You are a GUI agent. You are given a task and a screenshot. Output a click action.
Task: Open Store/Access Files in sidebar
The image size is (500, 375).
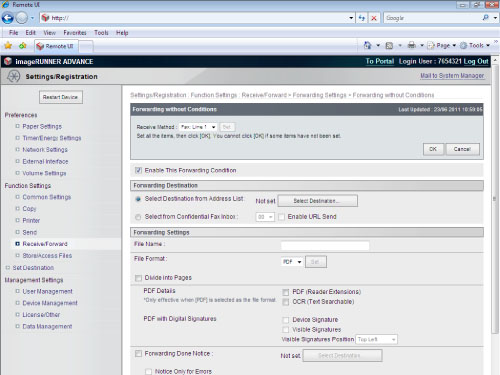click(x=47, y=256)
